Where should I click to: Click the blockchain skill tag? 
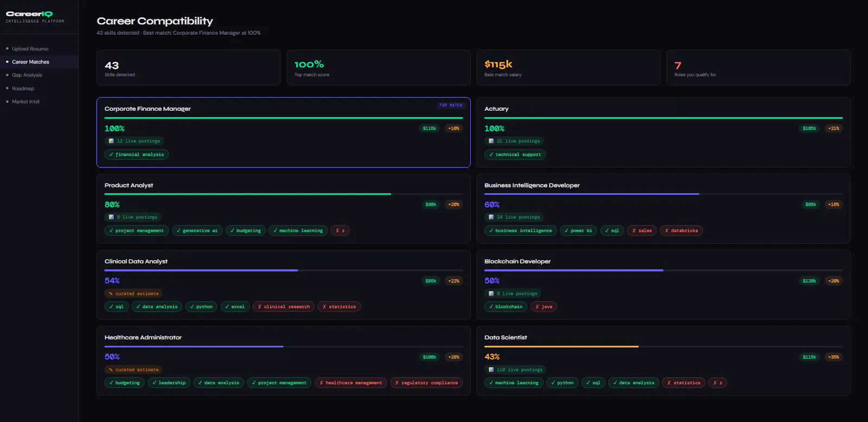point(506,307)
